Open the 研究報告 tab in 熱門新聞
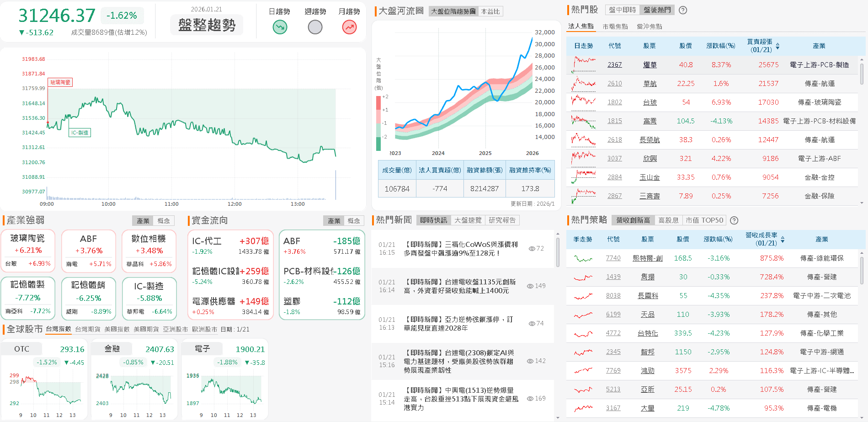Screen dimensions: 868x422 pyautogui.click(x=503, y=219)
